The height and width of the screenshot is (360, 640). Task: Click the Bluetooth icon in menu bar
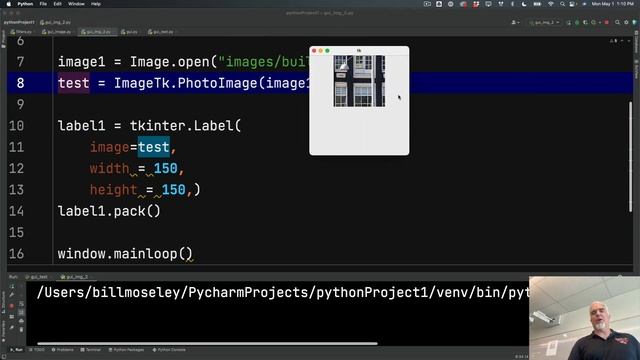pos(512,4)
